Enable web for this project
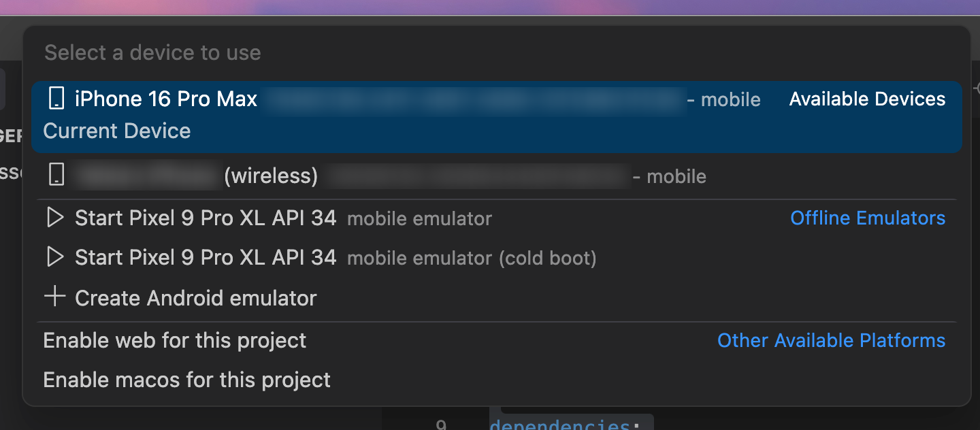Screen dimensions: 980x430 pyautogui.click(x=496, y=340)
